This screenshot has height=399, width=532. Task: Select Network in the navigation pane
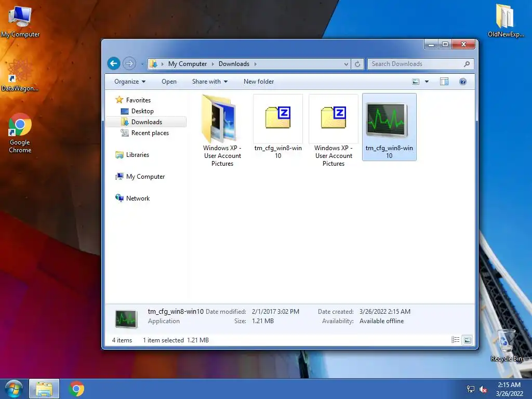point(138,198)
